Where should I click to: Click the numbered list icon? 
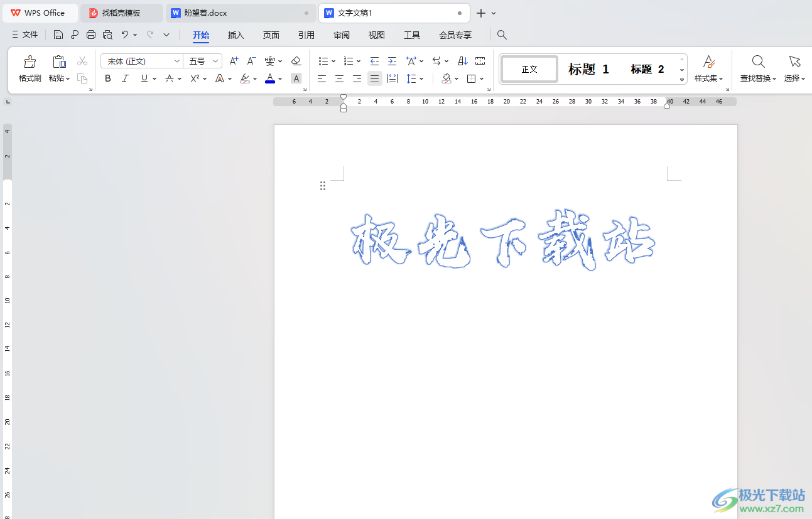click(349, 61)
